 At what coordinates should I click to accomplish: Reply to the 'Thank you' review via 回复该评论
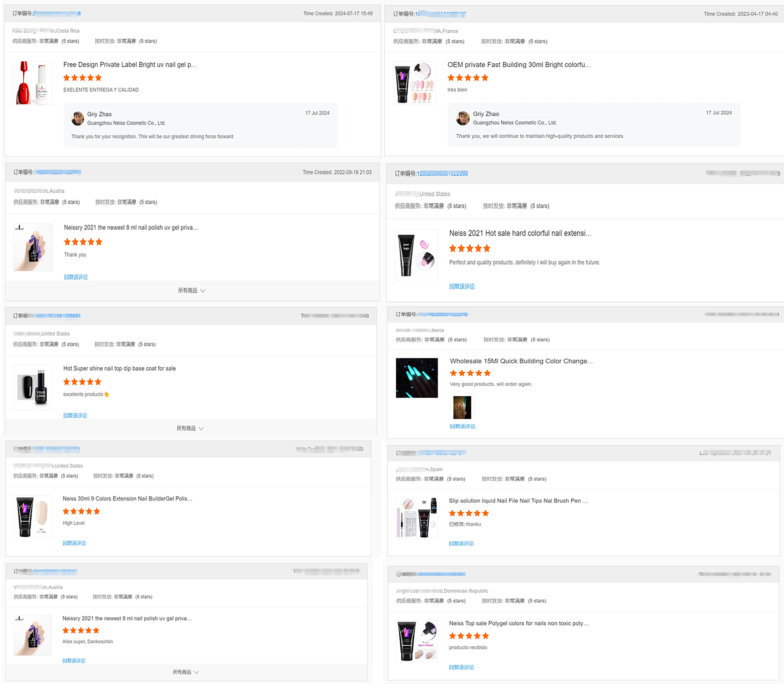click(76, 277)
